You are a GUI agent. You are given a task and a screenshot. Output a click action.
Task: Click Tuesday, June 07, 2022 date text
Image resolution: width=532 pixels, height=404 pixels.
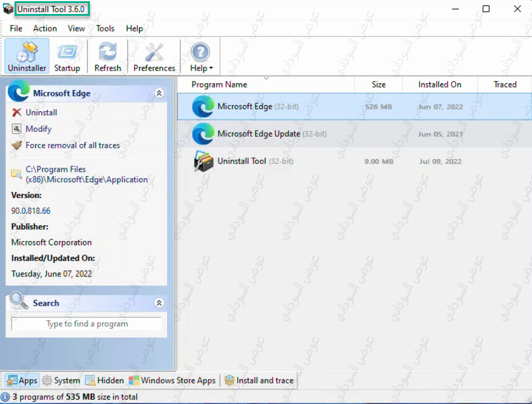[x=51, y=273]
